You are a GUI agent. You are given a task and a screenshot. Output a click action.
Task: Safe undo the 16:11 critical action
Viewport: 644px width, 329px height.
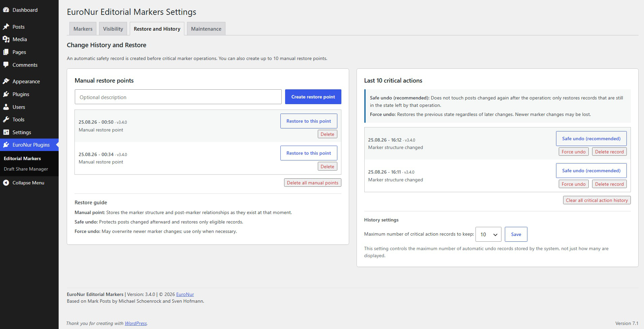[591, 171]
